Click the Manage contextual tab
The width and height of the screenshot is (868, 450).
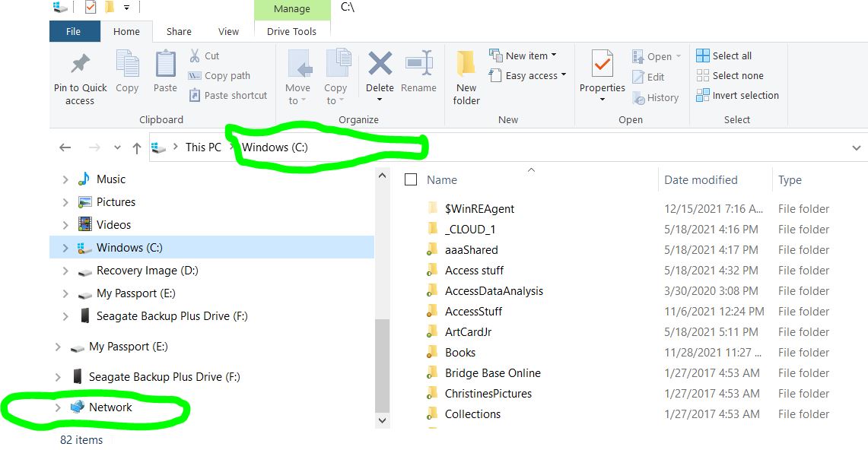point(291,9)
